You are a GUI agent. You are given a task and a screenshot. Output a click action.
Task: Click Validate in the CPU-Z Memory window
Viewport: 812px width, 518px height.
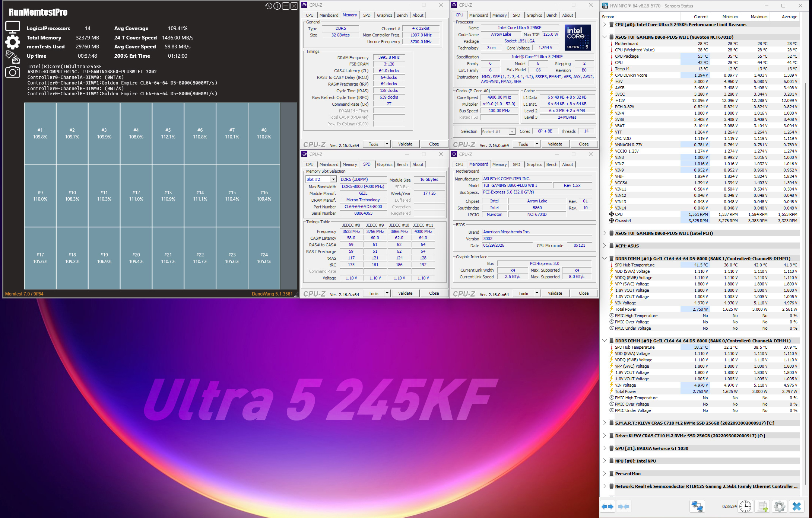[x=405, y=144]
